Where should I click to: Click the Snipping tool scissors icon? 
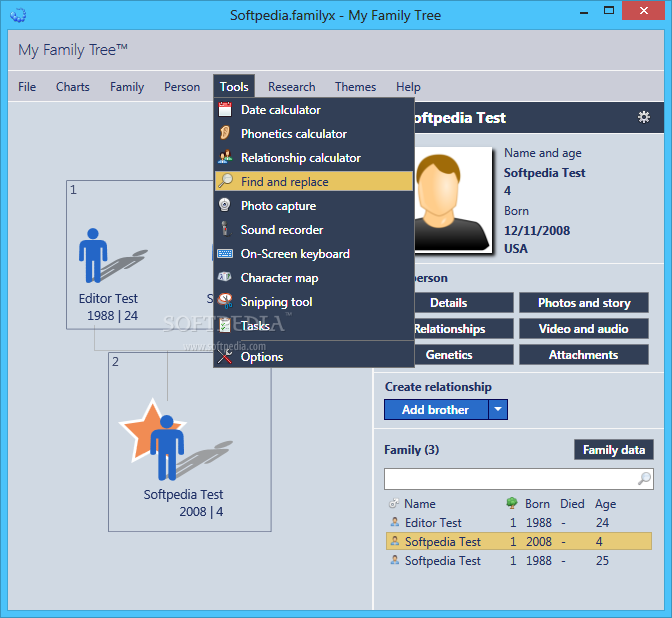[x=225, y=301]
